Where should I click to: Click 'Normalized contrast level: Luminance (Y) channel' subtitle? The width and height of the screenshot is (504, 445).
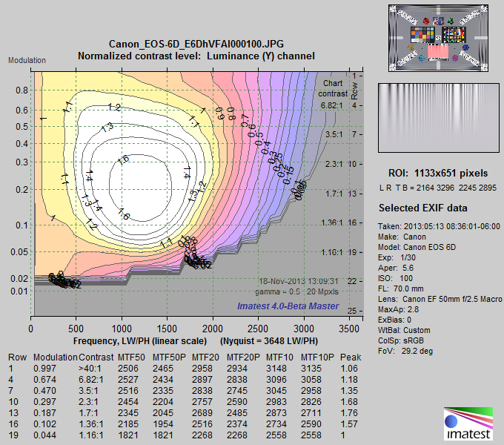tap(196, 56)
